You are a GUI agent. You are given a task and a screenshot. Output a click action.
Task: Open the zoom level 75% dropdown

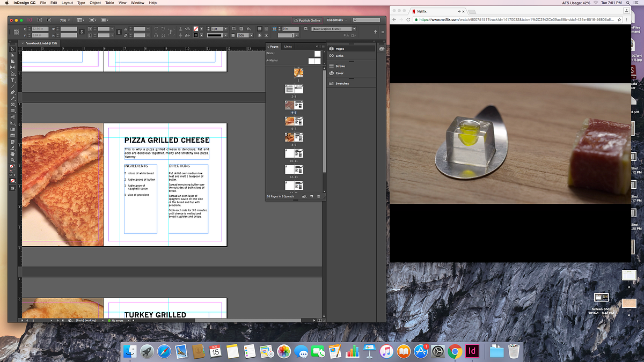click(64, 20)
